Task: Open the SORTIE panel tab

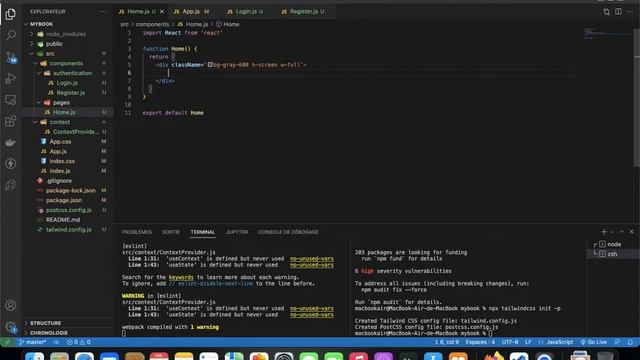Action: 171,232
